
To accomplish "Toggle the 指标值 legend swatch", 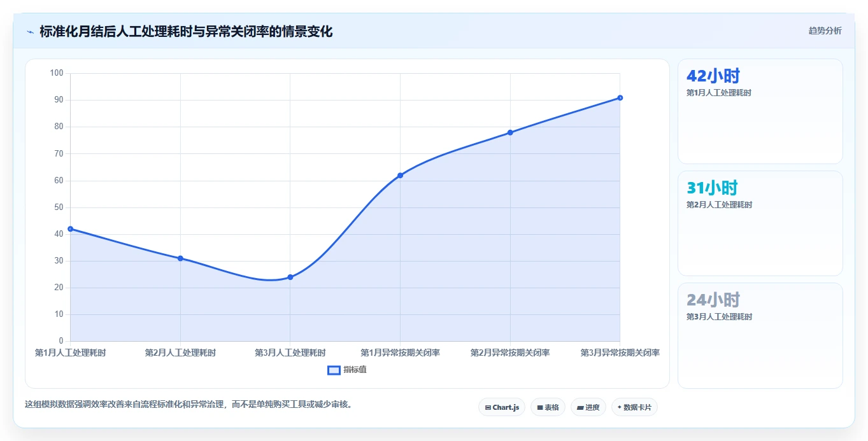I will [x=334, y=370].
